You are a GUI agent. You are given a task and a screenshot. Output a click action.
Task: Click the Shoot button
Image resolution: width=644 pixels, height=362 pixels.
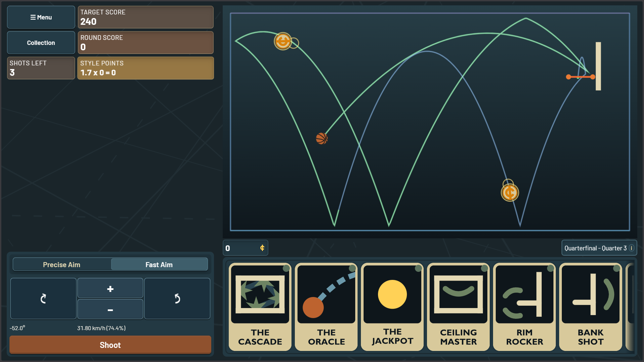pyautogui.click(x=110, y=345)
